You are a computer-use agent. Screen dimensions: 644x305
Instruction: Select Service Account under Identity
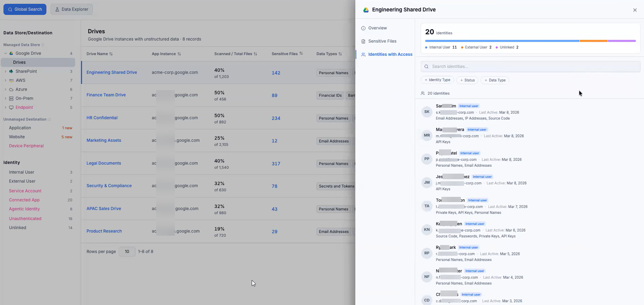[25, 191]
